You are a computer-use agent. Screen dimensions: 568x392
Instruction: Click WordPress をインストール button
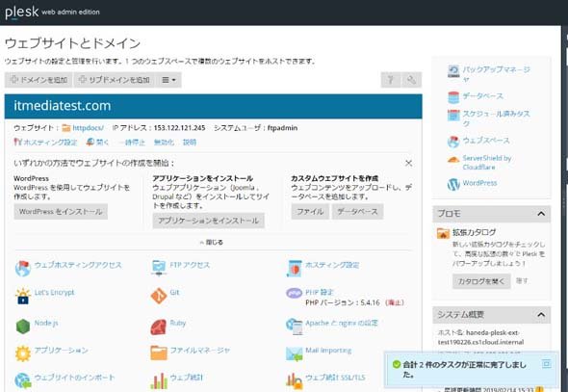[x=61, y=212]
